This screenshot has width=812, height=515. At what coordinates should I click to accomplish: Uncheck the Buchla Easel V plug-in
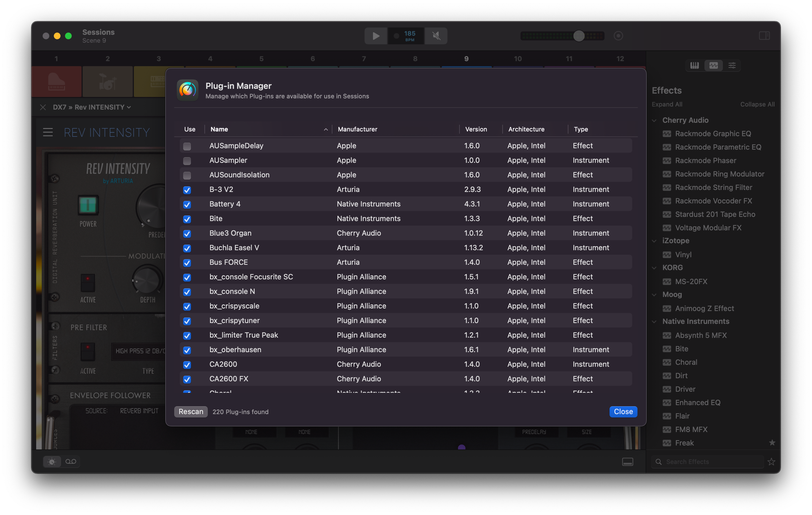tap(187, 248)
